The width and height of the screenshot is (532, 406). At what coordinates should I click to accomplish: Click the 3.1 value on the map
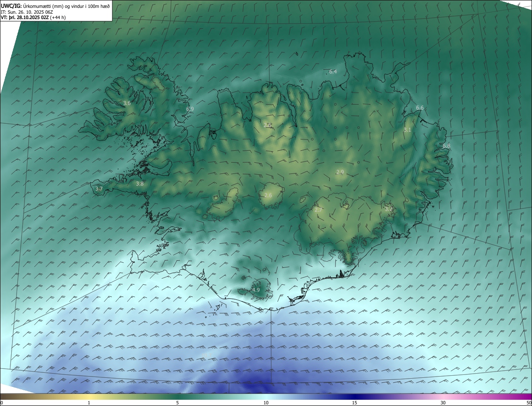(x=407, y=130)
